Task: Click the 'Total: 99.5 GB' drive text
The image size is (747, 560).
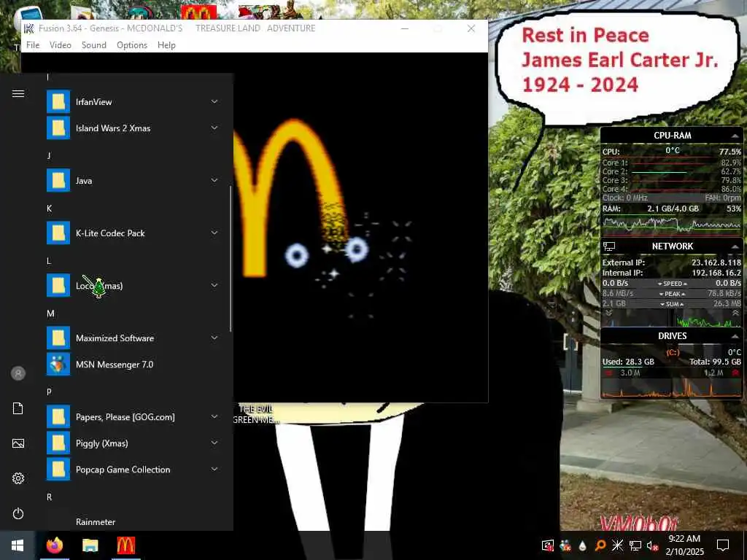Action: coord(715,362)
